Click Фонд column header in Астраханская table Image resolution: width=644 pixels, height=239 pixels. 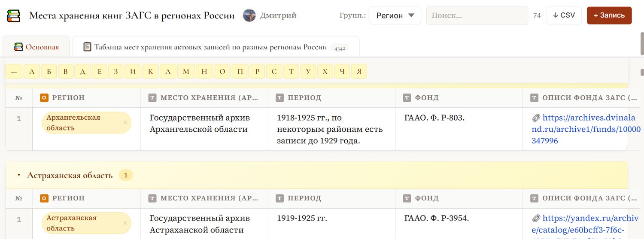coord(459,198)
